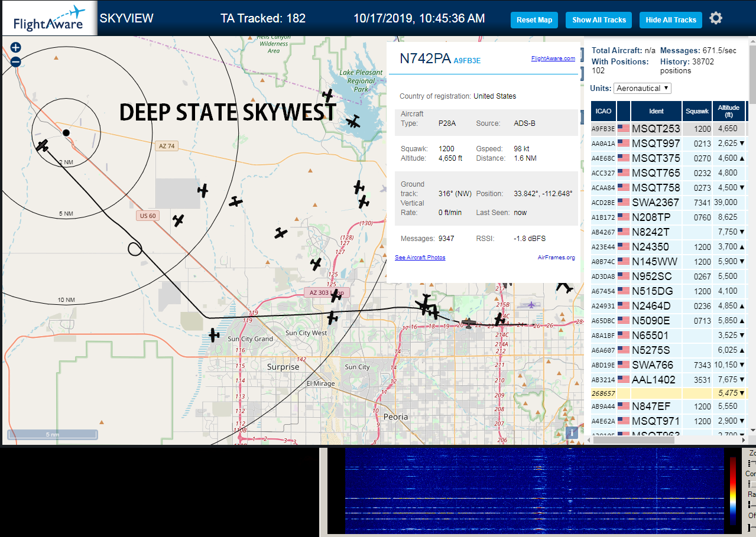Sort table by ICAO column header
756x537 pixels.
click(x=603, y=111)
